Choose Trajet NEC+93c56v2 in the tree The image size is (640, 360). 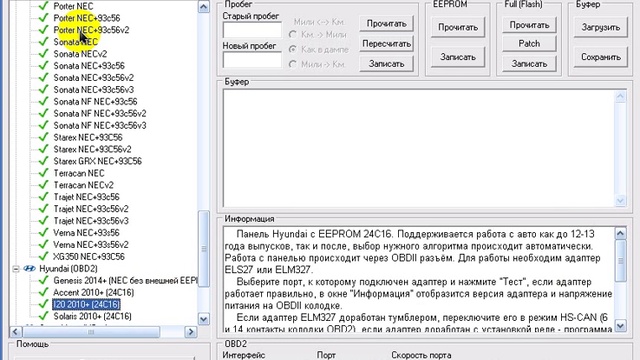point(91,209)
